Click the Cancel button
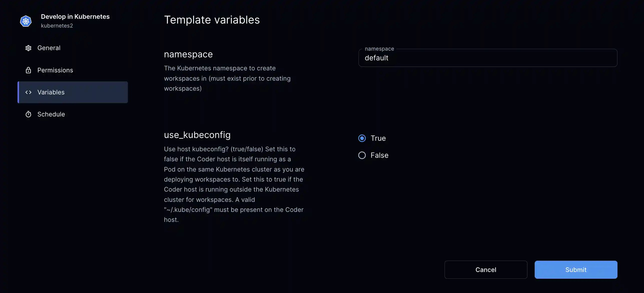Image resolution: width=644 pixels, height=293 pixels. (486, 269)
